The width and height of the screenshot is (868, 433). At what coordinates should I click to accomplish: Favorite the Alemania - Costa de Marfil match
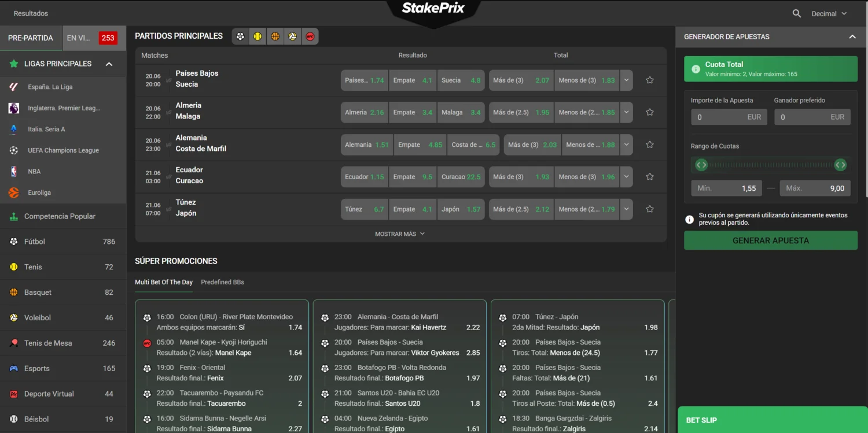pos(650,145)
